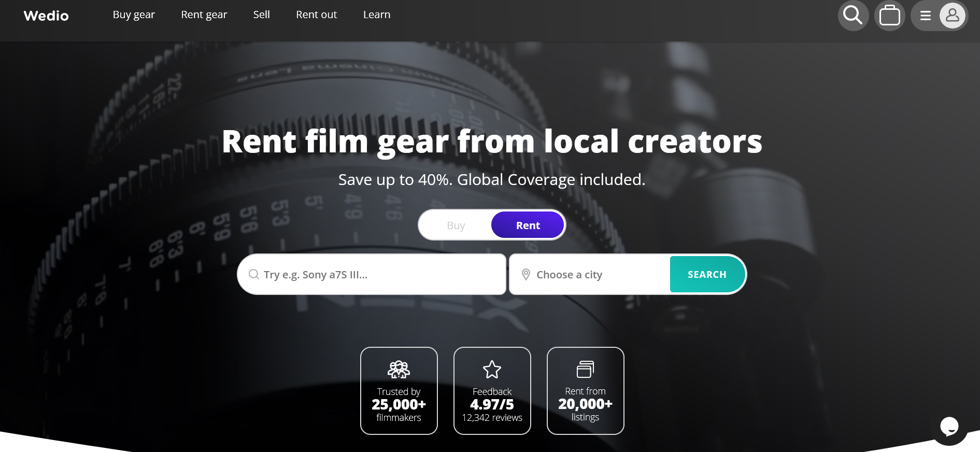This screenshot has height=452, width=980.
Task: Select the 'Feedback 4.97/5' reviews card
Action: (x=492, y=391)
